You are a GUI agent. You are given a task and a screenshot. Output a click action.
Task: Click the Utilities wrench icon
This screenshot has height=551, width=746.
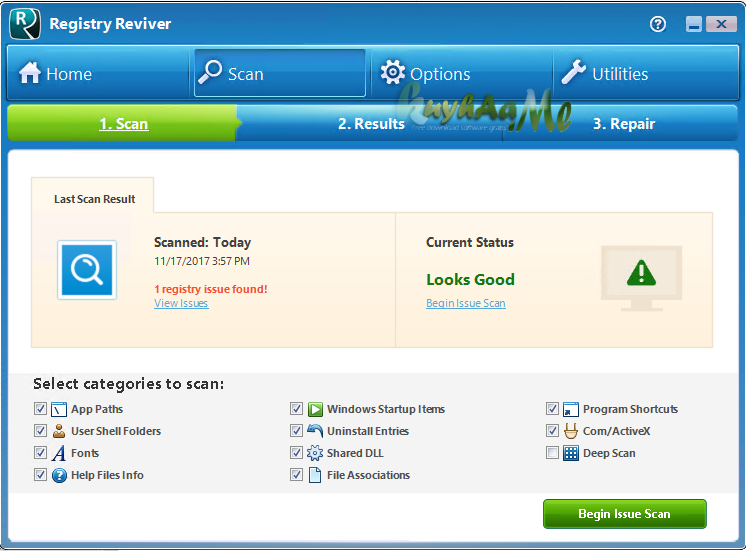pyautogui.click(x=573, y=72)
